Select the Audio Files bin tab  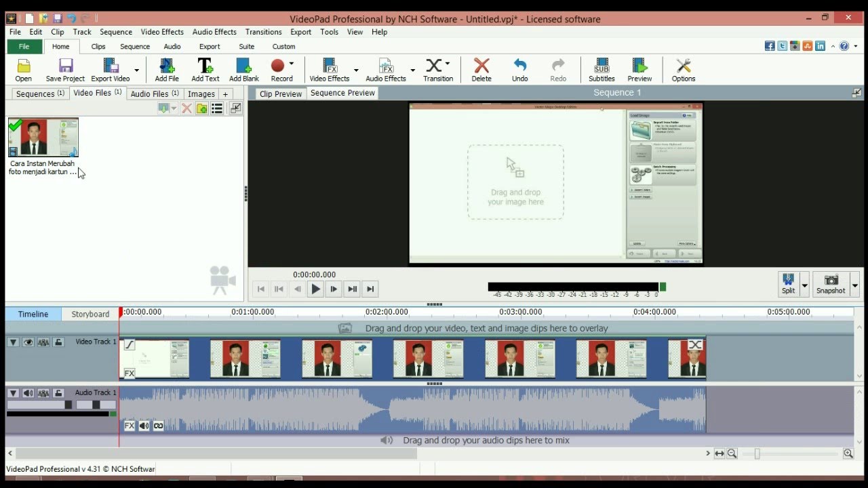(155, 94)
